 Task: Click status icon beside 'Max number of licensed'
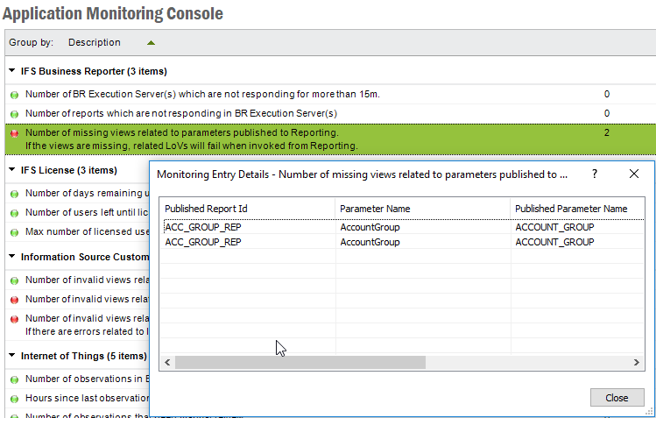[x=15, y=233]
